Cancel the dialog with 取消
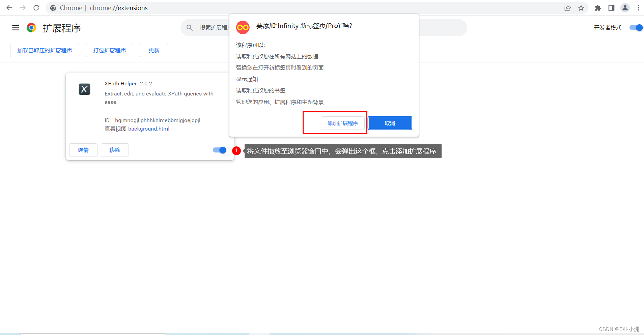644x335 pixels. 390,123
